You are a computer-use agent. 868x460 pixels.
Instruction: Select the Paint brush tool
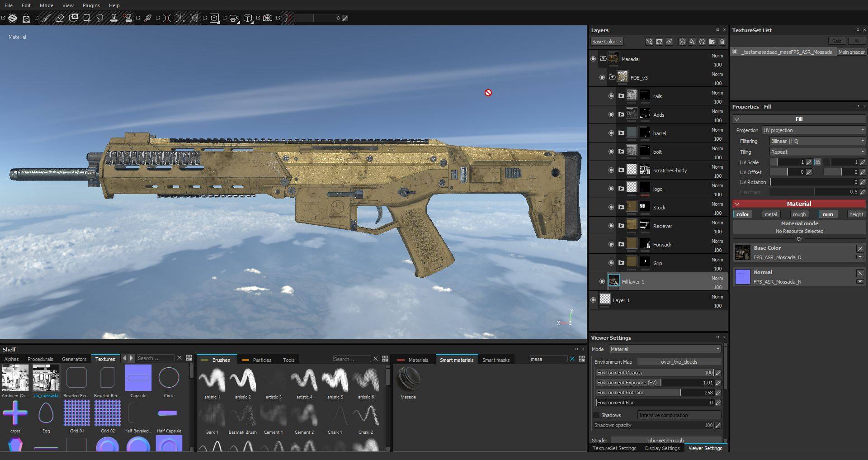coord(46,18)
